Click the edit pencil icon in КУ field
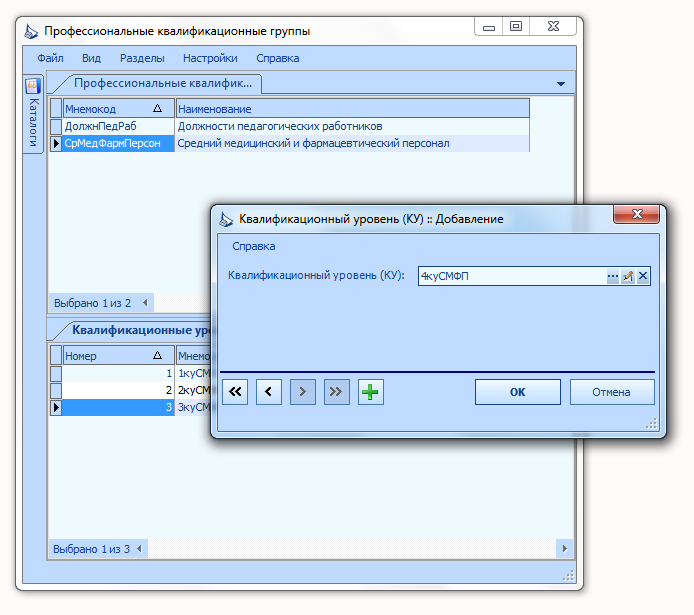Screen dimensions: 694x615 (628, 276)
